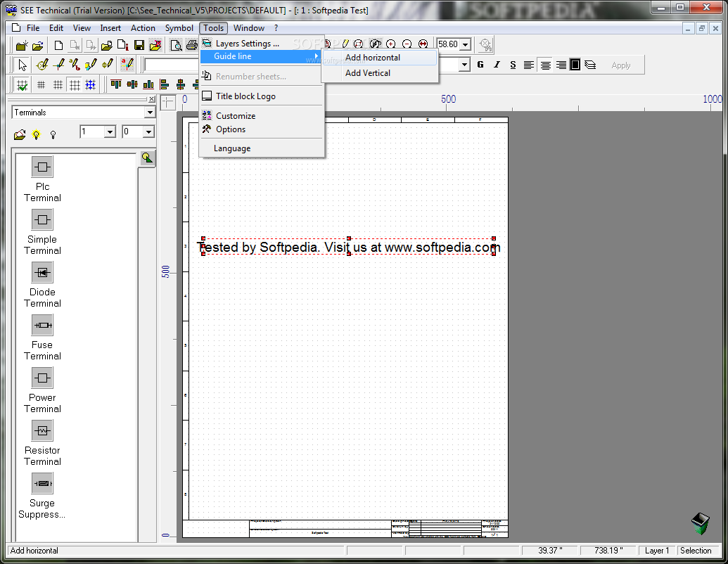Click the zoom in plus icon
This screenshot has height=564, width=728.
pos(391,44)
